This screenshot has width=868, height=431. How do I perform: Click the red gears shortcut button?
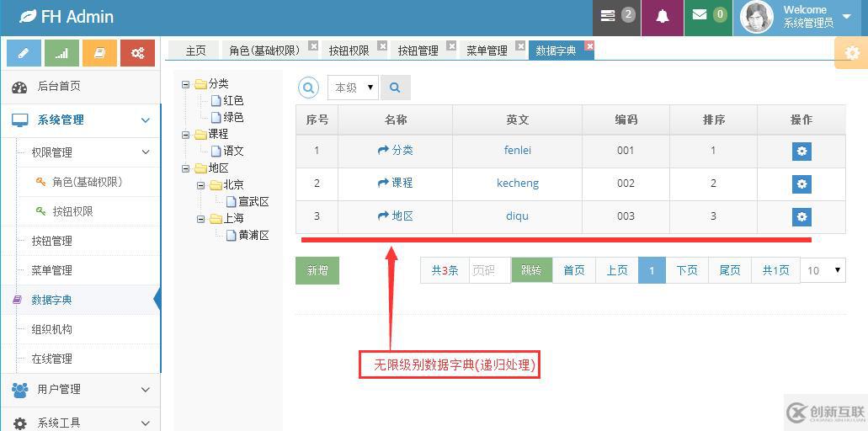[137, 53]
